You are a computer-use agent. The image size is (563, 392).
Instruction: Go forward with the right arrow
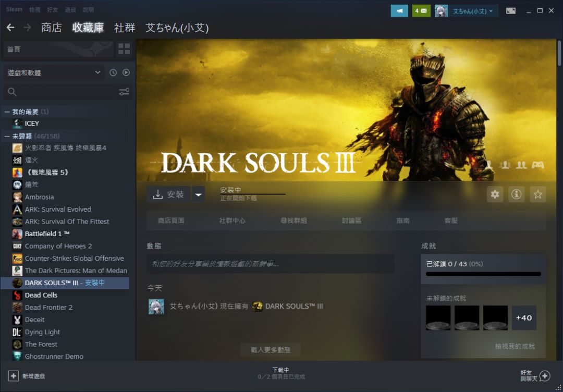(27, 27)
